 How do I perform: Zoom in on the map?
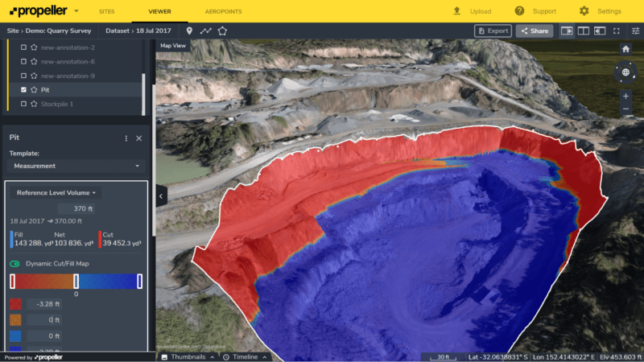click(x=625, y=96)
